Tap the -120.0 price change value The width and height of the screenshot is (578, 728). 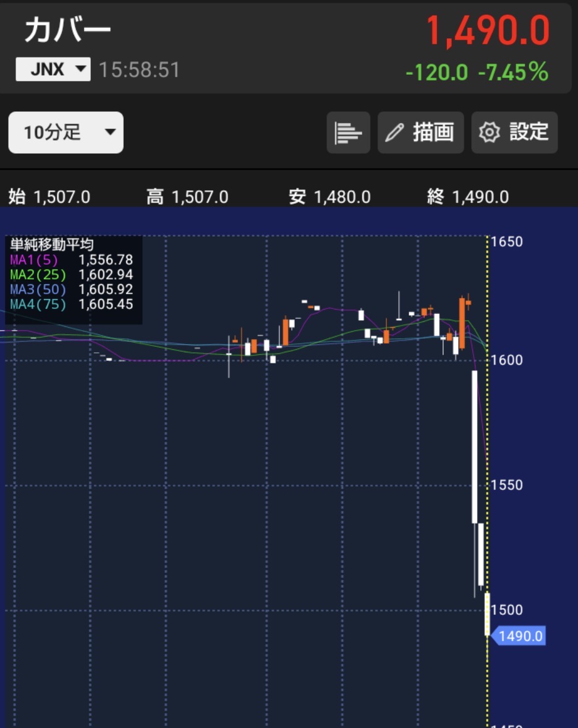click(437, 72)
